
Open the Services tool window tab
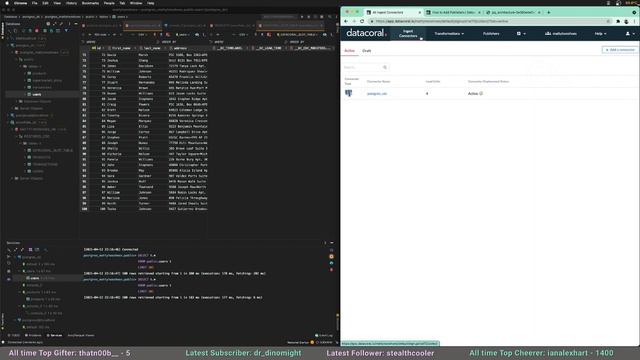(54, 336)
